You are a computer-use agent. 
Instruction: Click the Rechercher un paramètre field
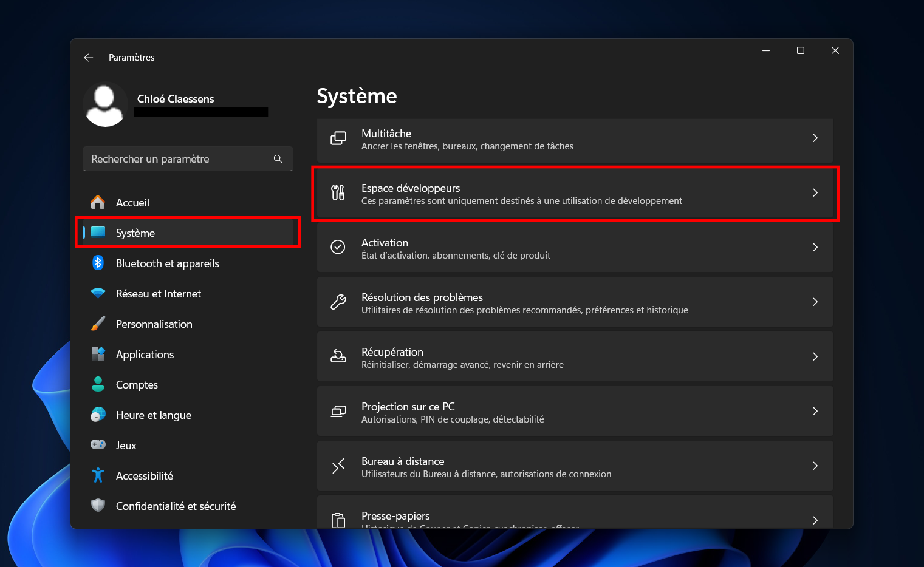[176, 158]
